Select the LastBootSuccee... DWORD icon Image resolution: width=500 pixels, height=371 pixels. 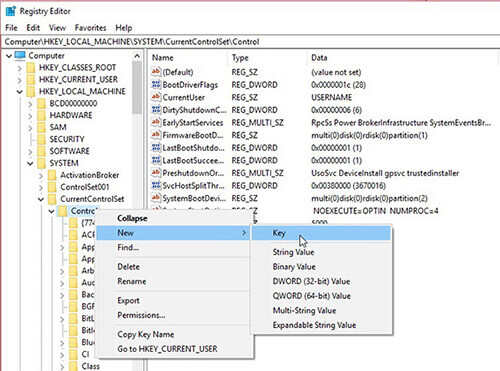coord(156,160)
